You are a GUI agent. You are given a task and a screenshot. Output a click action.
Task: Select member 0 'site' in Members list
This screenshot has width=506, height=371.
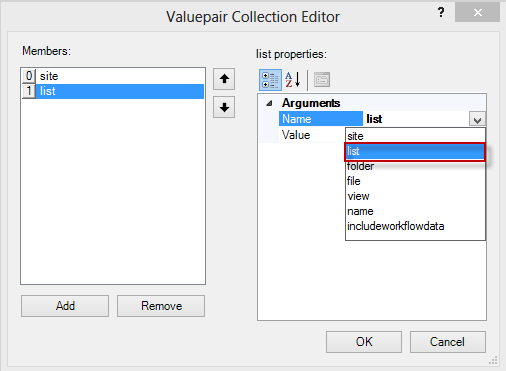(x=113, y=76)
